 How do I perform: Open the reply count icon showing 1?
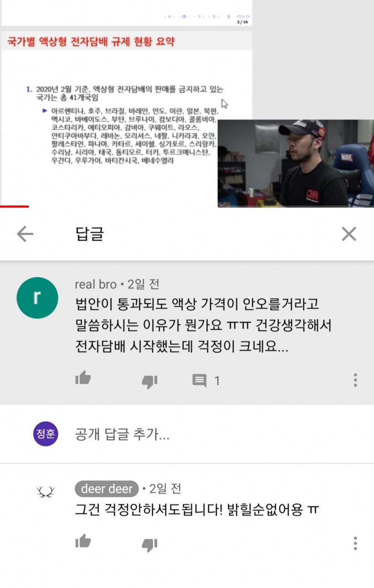(206, 380)
